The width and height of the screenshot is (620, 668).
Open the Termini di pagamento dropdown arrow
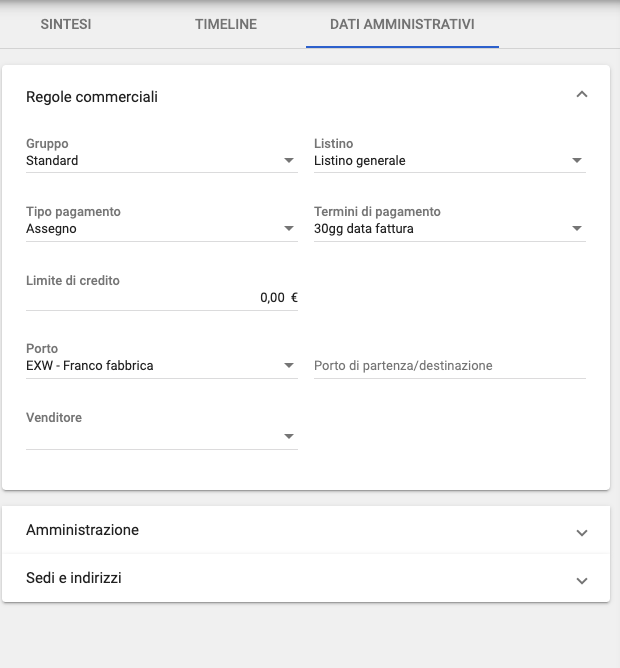(x=577, y=229)
